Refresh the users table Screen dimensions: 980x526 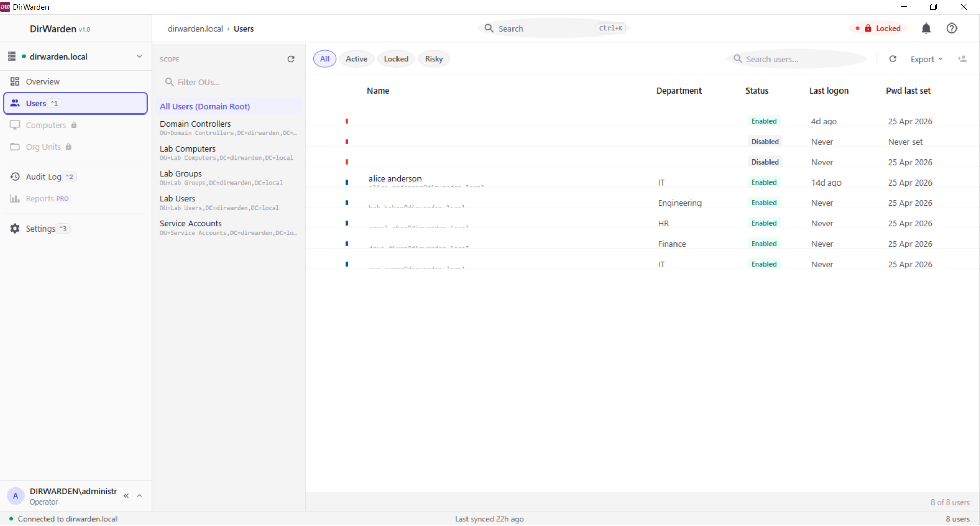click(893, 59)
